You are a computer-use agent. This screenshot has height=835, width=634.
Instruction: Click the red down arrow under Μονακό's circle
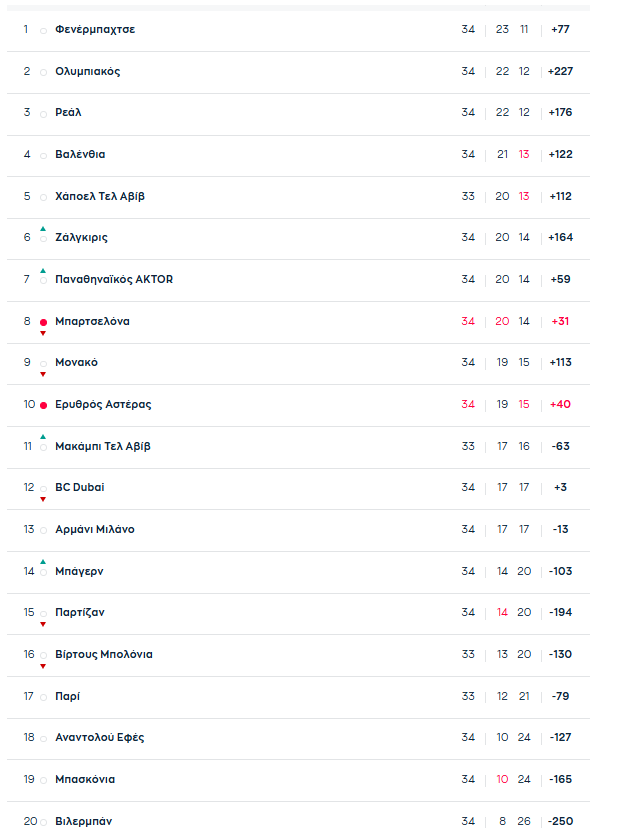[43, 374]
